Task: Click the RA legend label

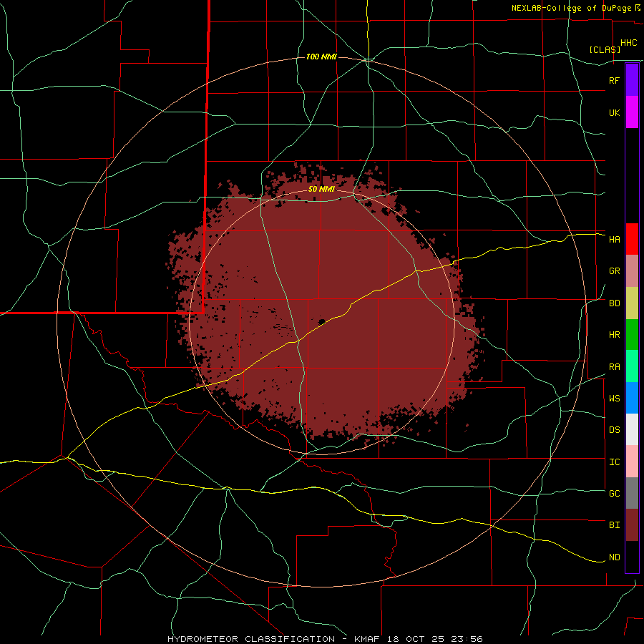Action: point(614,367)
